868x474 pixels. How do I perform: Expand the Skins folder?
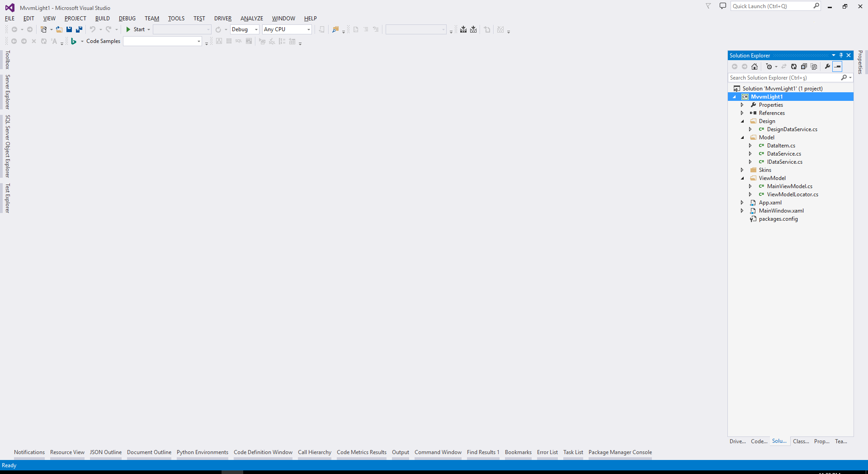pos(742,170)
